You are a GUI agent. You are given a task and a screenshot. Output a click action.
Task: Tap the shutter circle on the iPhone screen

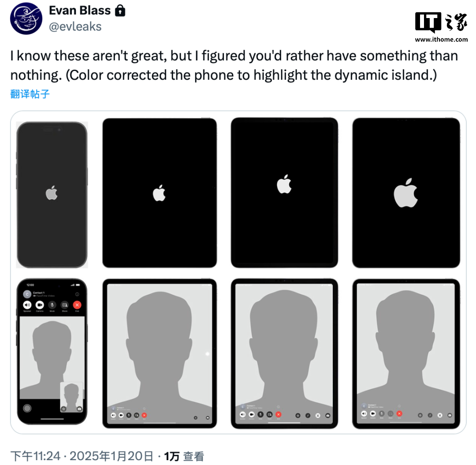pos(27,408)
